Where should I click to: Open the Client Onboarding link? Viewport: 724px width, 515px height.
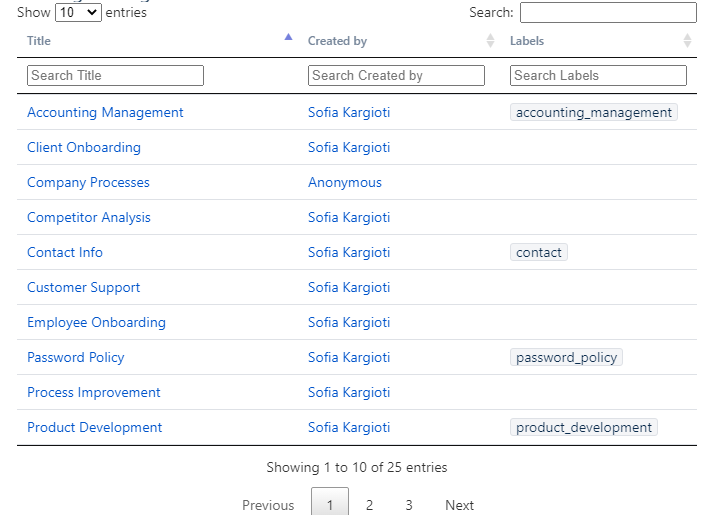(x=84, y=148)
